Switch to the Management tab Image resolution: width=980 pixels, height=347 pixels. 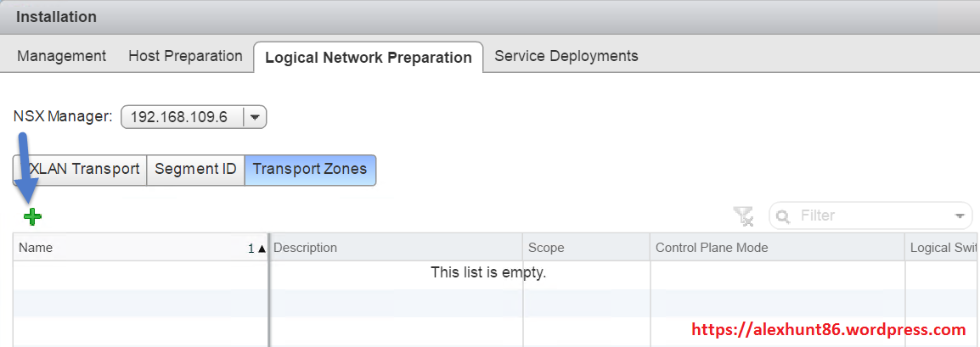(x=61, y=56)
